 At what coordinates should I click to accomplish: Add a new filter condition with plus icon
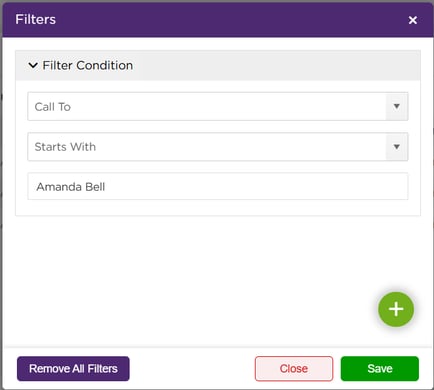pos(396,309)
